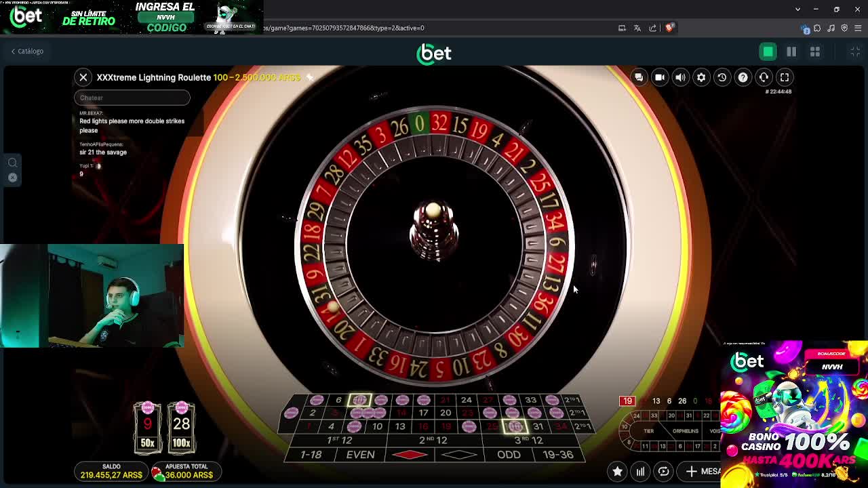Screen dimensions: 868x488
Task: Exit expanded view with collapse arrows icon
Action: (856, 52)
